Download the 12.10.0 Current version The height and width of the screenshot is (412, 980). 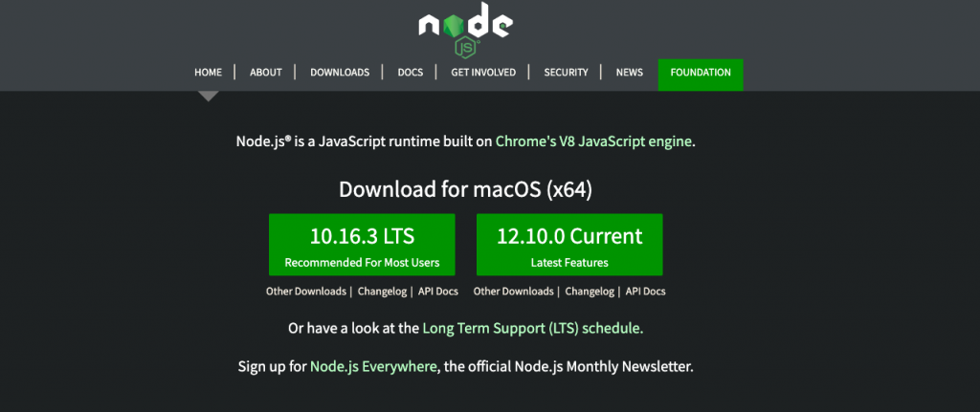click(569, 244)
